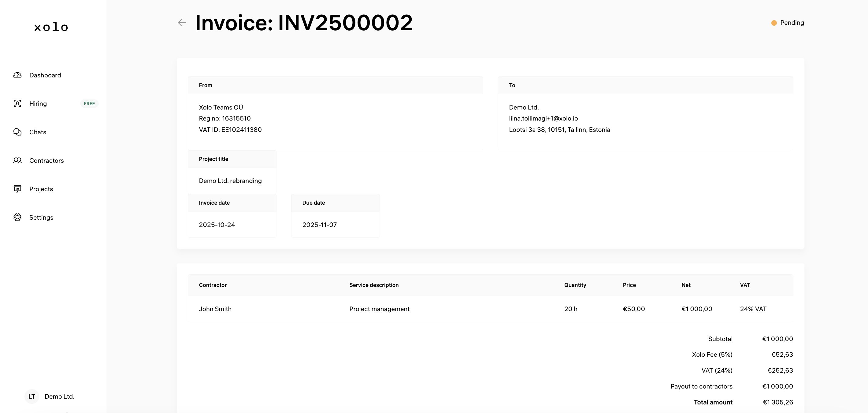
Task: Click the Demo Ltd. account name at bottom
Action: [x=59, y=396]
